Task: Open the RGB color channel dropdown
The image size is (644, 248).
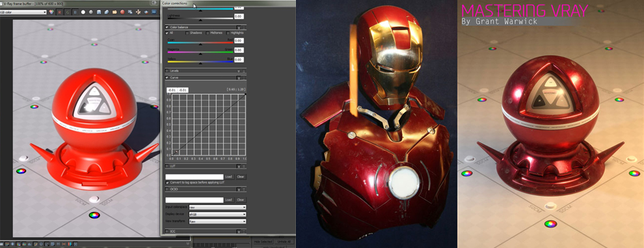Action: [23, 12]
